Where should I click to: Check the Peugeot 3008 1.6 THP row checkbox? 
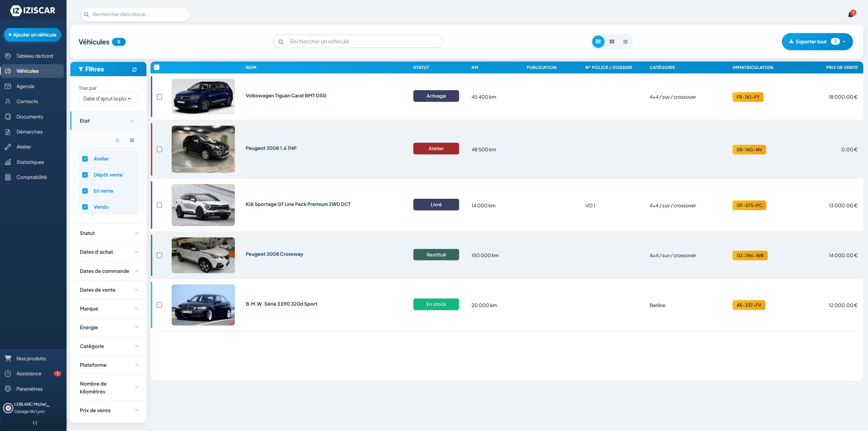click(159, 150)
